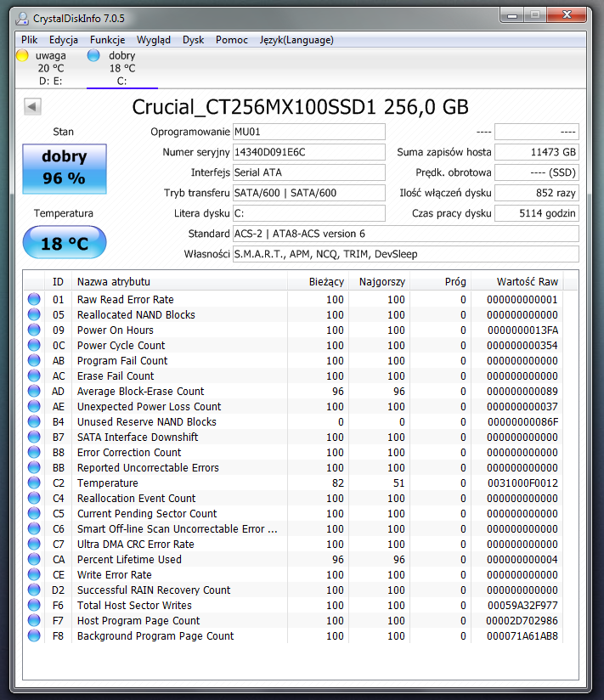Click raw value 0000000013FA
This screenshot has height=700, width=604.
point(522,330)
